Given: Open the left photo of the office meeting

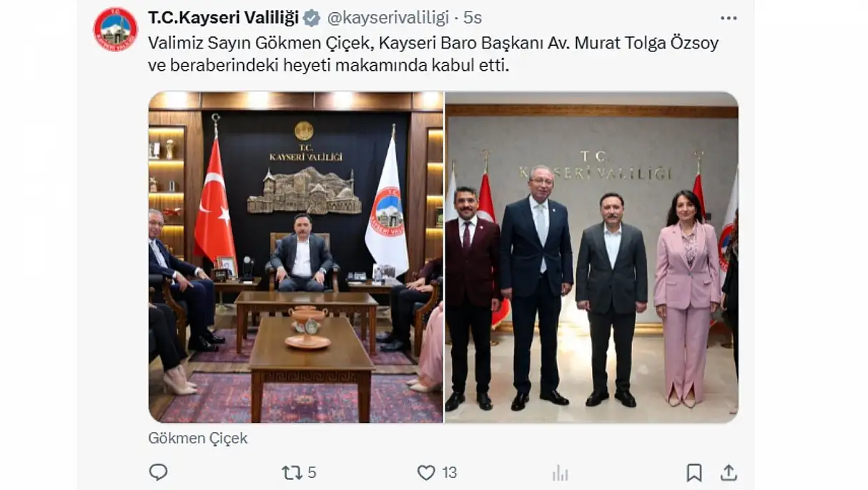Looking at the screenshot, I should tap(296, 257).
